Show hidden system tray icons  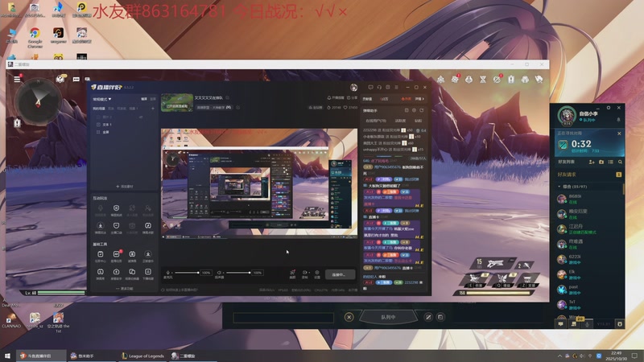pyautogui.click(x=559, y=356)
